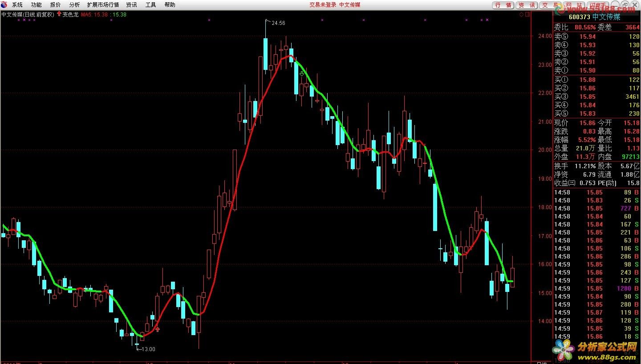641x364 pixels.
Task: Select the 卖③ 15.92 ask row
Action: coord(596,53)
